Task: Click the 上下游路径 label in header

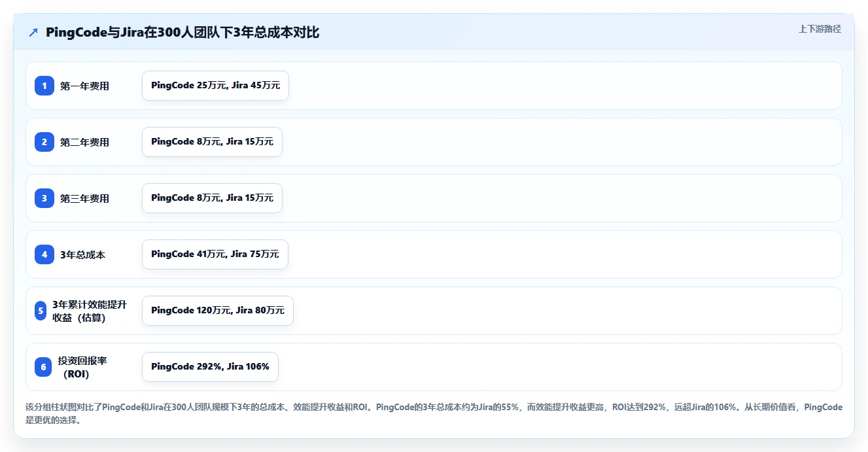Action: click(x=820, y=29)
